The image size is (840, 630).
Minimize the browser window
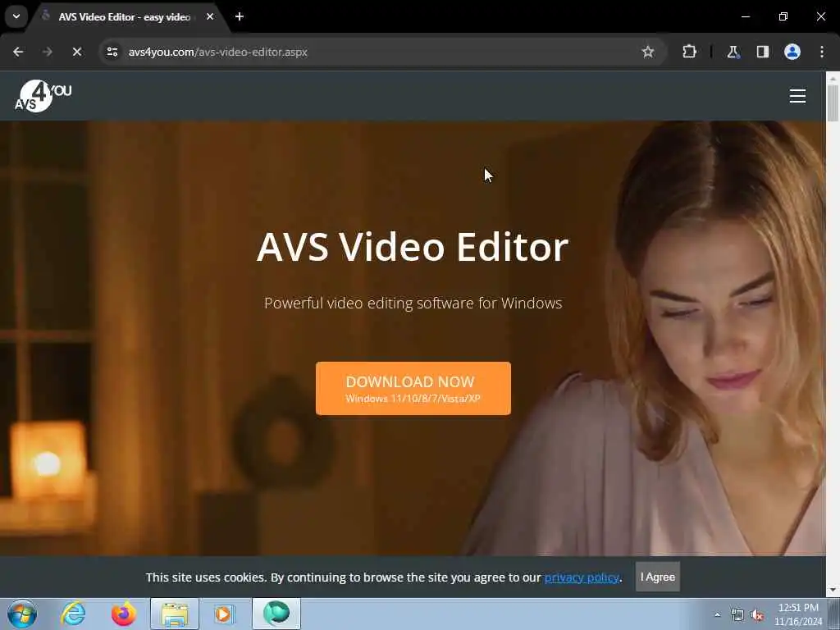pyautogui.click(x=746, y=16)
